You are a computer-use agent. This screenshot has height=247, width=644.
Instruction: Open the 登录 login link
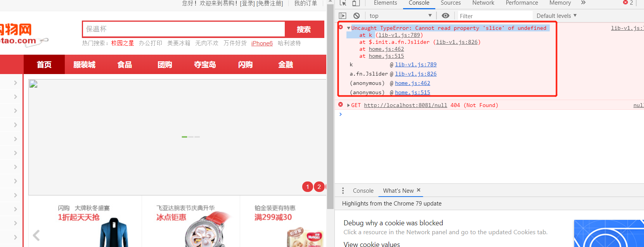tap(248, 3)
